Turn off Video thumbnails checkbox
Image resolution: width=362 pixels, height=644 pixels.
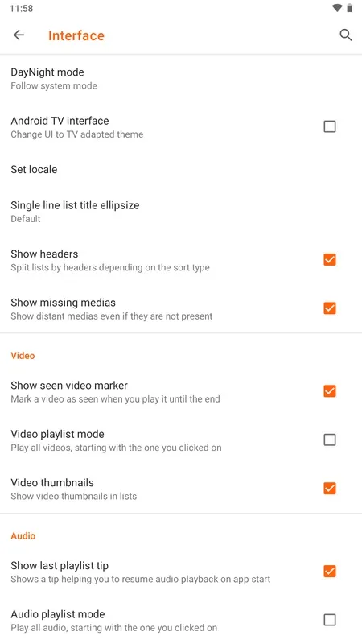tap(330, 489)
